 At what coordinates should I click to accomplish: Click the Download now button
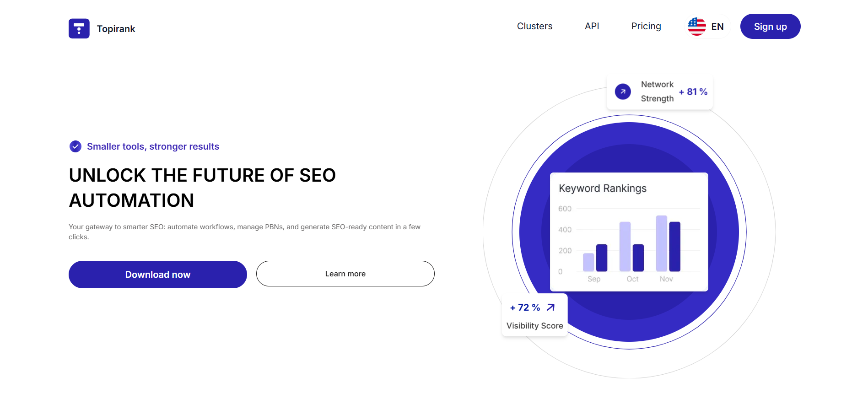pyautogui.click(x=158, y=275)
